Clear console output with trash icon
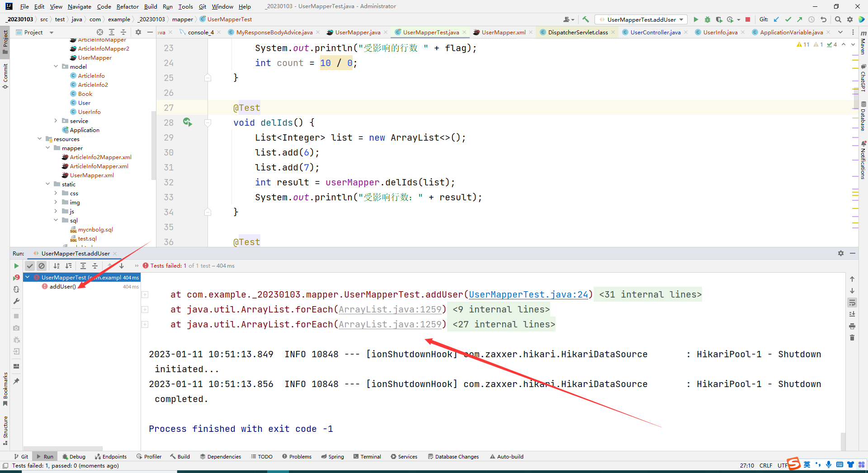Image resolution: width=868 pixels, height=473 pixels. tap(852, 338)
